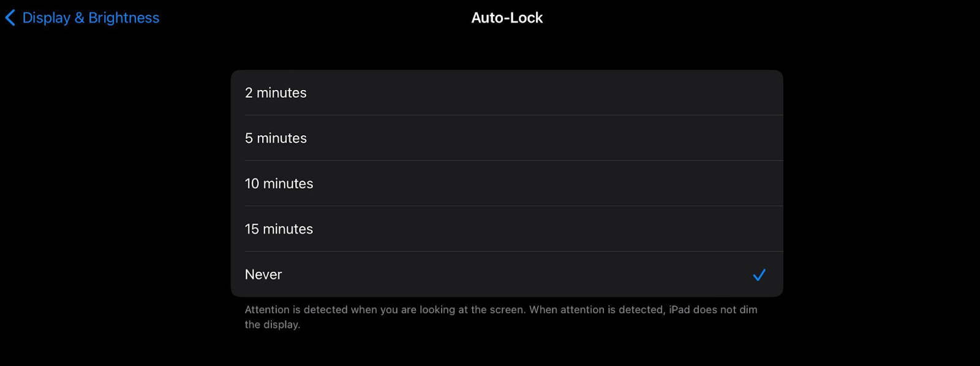
Task: Select the Never auto-lock option
Action: point(507,274)
